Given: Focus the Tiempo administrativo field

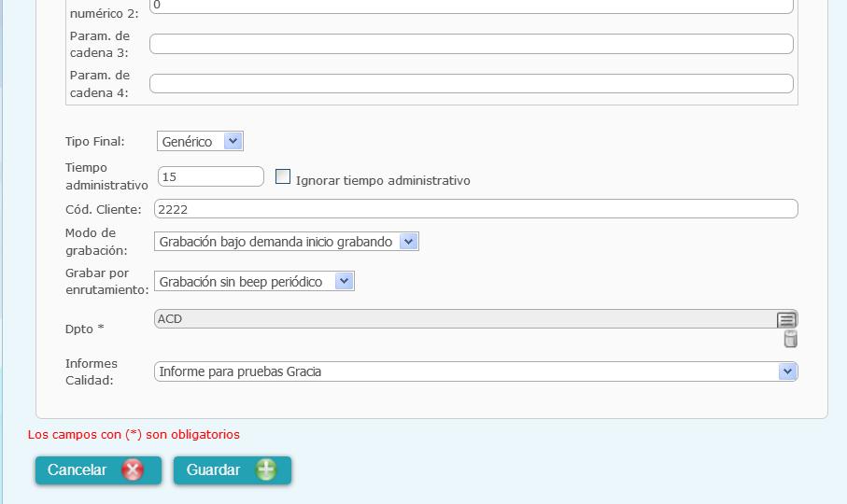Looking at the screenshot, I should [211, 176].
